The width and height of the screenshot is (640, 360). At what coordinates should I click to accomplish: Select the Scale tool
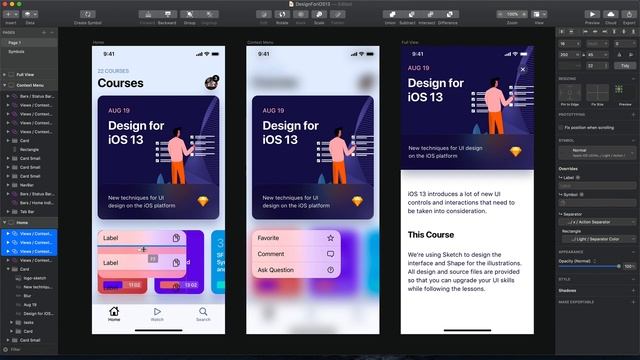pyautogui.click(x=319, y=14)
